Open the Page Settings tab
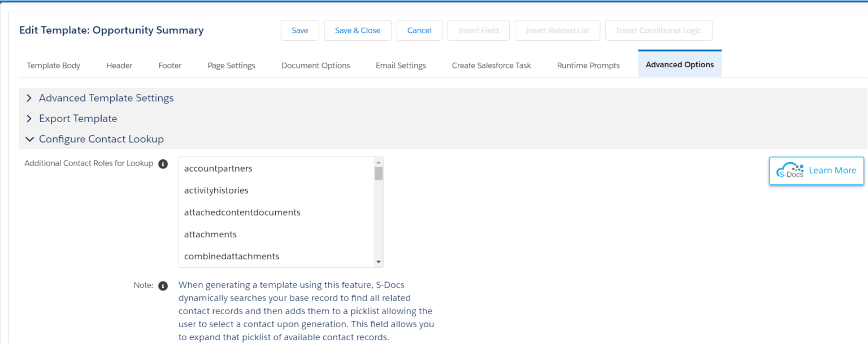Image resolution: width=868 pixels, height=343 pixels. [231, 66]
